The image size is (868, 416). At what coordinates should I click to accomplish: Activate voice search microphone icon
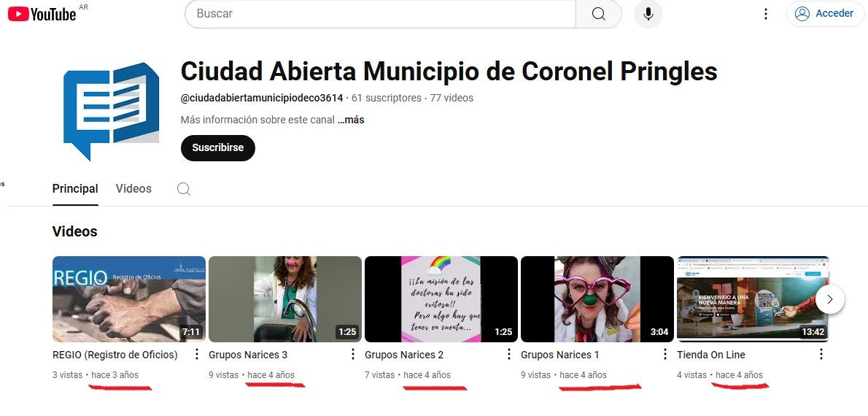coord(648,14)
